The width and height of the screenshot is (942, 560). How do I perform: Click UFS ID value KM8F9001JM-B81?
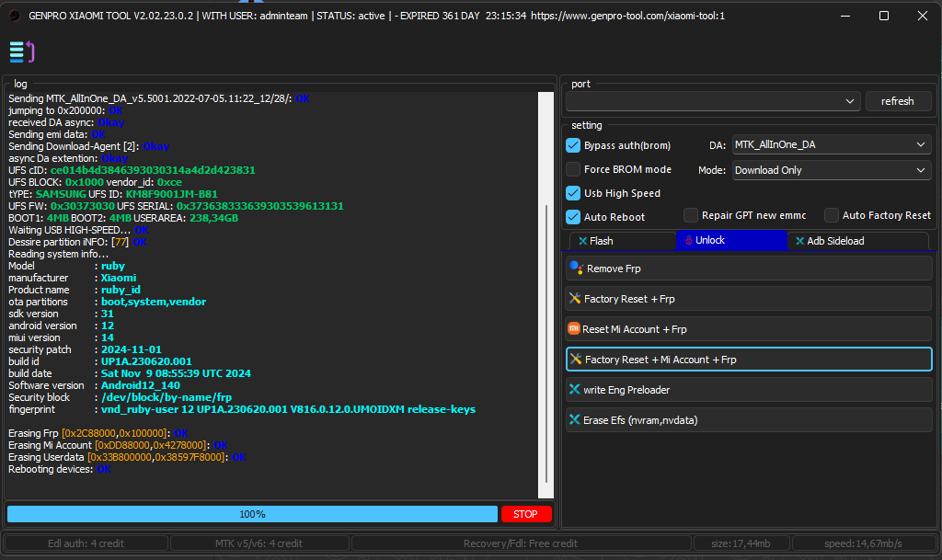(x=171, y=194)
